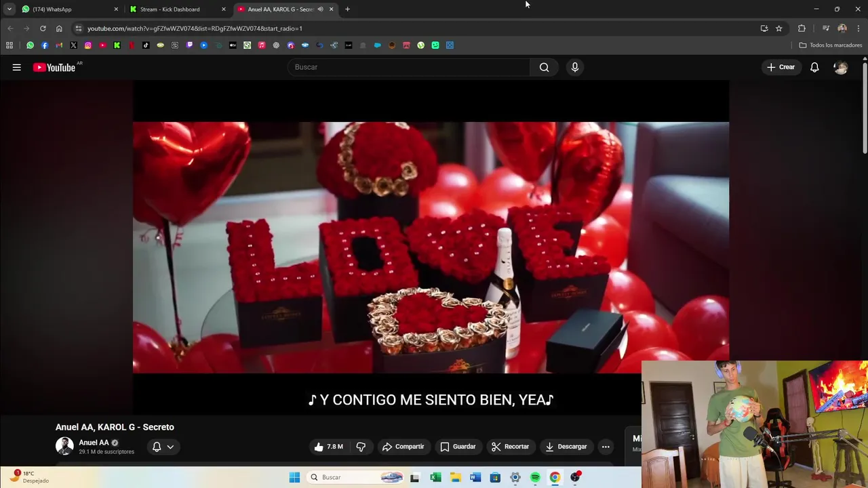Open YouTube notifications bell in header
Screen dimensions: 868x488
(x=814, y=67)
